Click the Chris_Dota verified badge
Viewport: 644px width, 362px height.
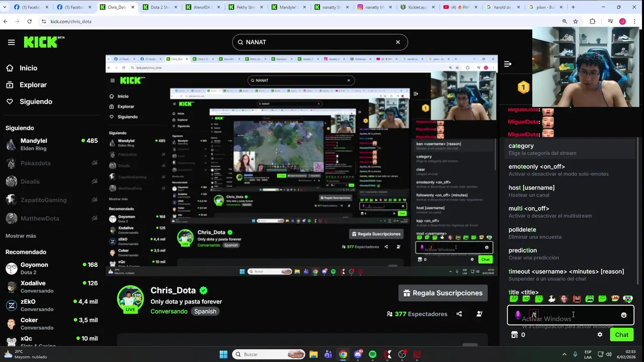[204, 291]
